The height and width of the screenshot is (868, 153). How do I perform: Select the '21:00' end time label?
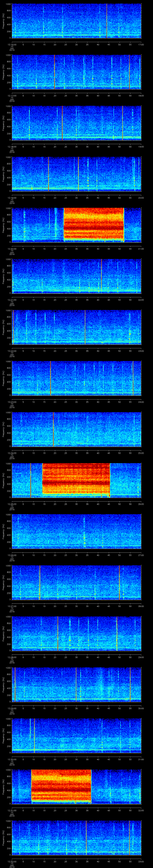[141, 248]
